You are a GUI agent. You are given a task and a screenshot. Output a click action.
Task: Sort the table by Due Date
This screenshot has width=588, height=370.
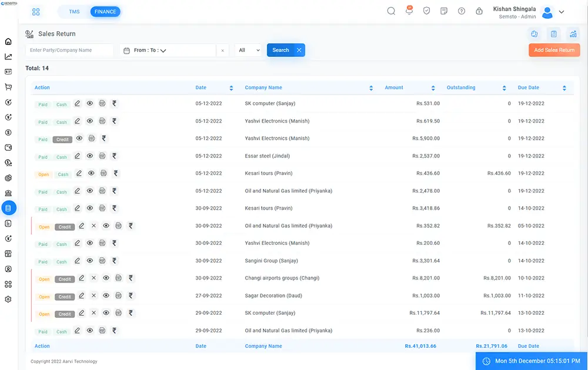click(564, 88)
